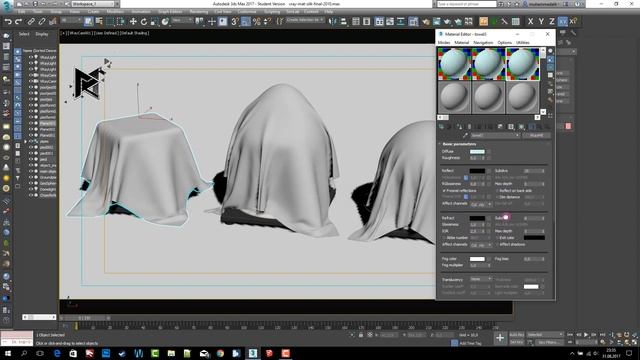Choose the Select Object tool
This screenshot has width=640, height=360.
click(x=89, y=22)
